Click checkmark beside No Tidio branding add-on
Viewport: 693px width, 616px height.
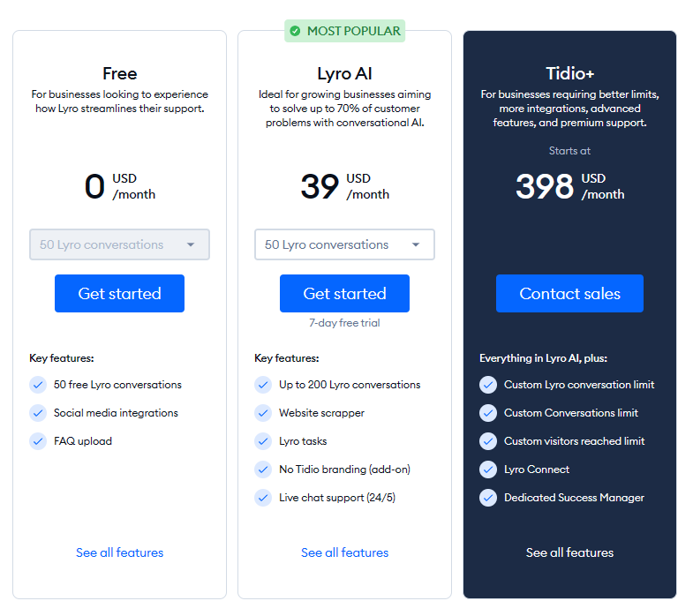[263, 470]
